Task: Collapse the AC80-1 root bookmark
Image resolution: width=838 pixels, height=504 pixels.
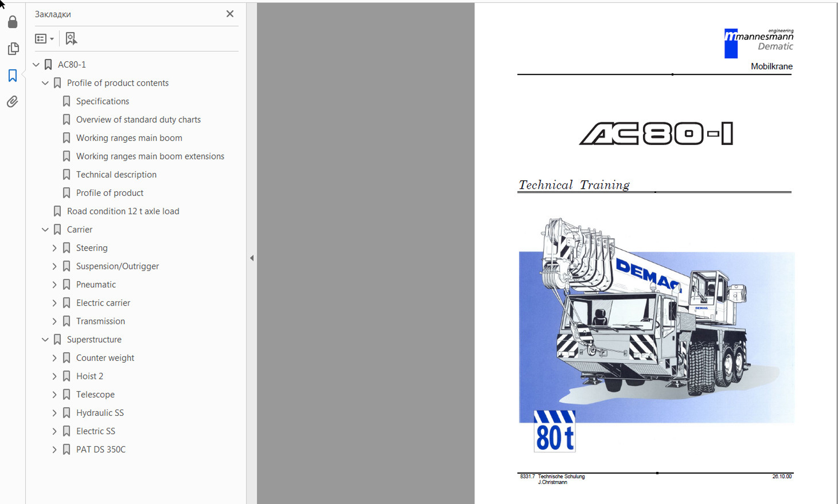Action: click(x=36, y=64)
